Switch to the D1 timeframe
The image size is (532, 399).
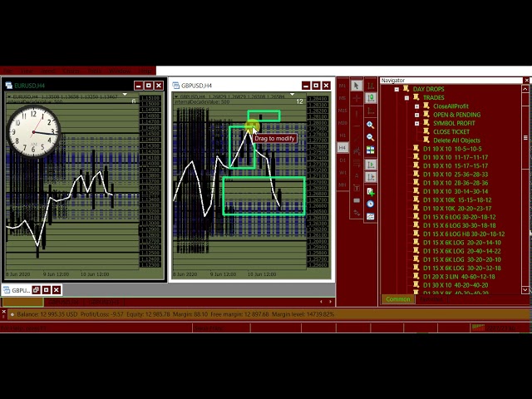click(x=342, y=160)
